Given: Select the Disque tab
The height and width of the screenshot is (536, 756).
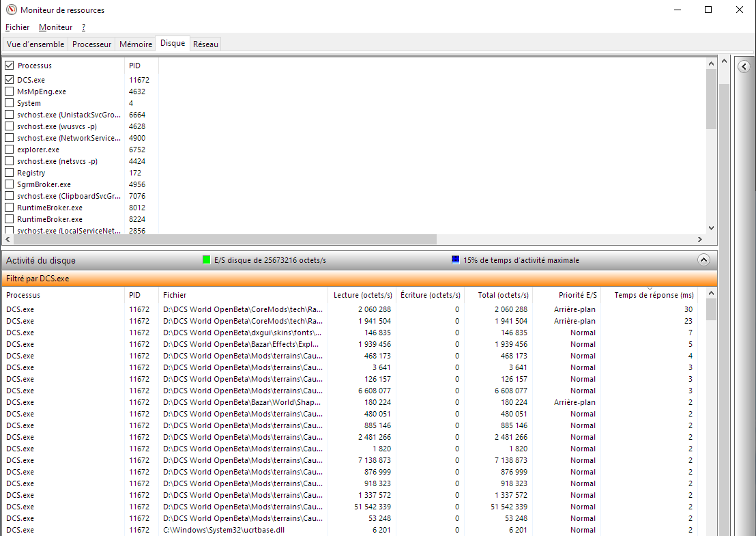Looking at the screenshot, I should (x=173, y=43).
